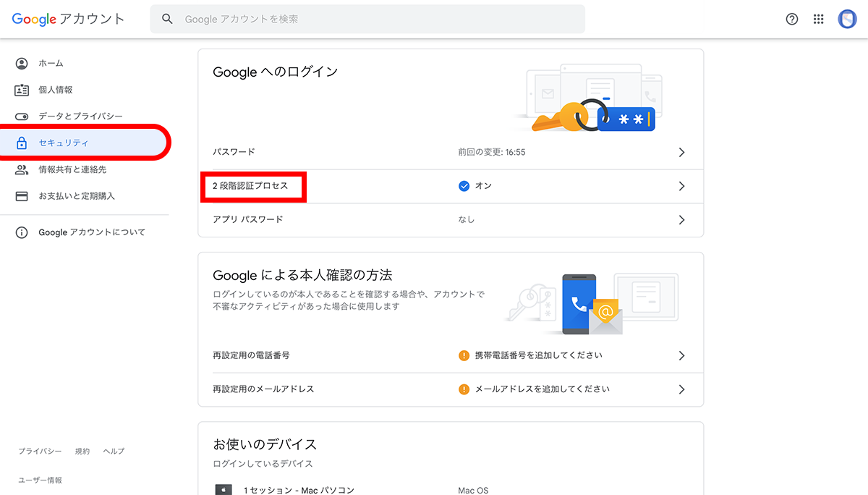Viewport: 868px width, 495px height.
Task: Click the 携帯電話番号を追加してください text
Action: coord(538,355)
